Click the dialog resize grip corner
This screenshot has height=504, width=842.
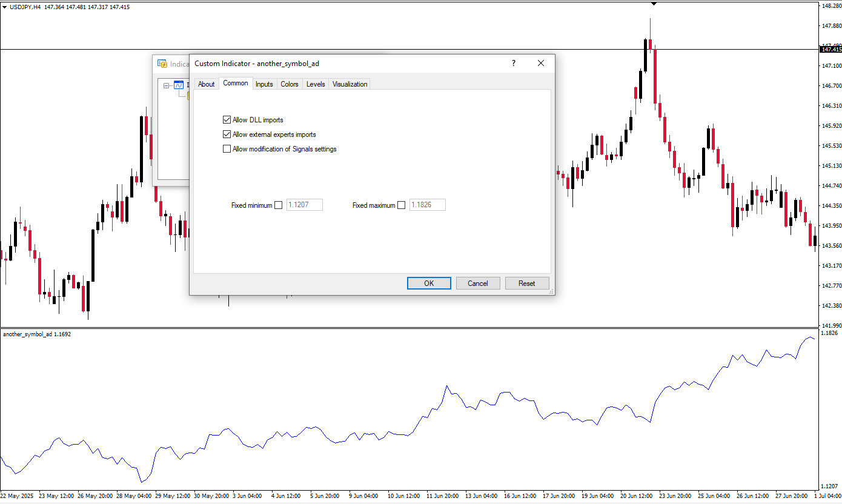[551, 291]
